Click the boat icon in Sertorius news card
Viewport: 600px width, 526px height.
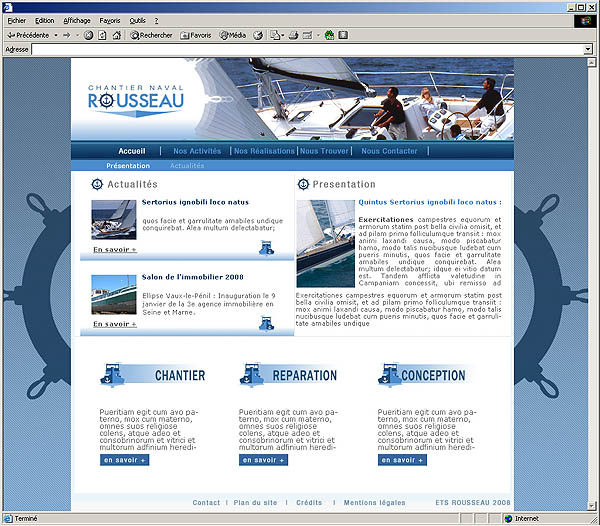[266, 248]
